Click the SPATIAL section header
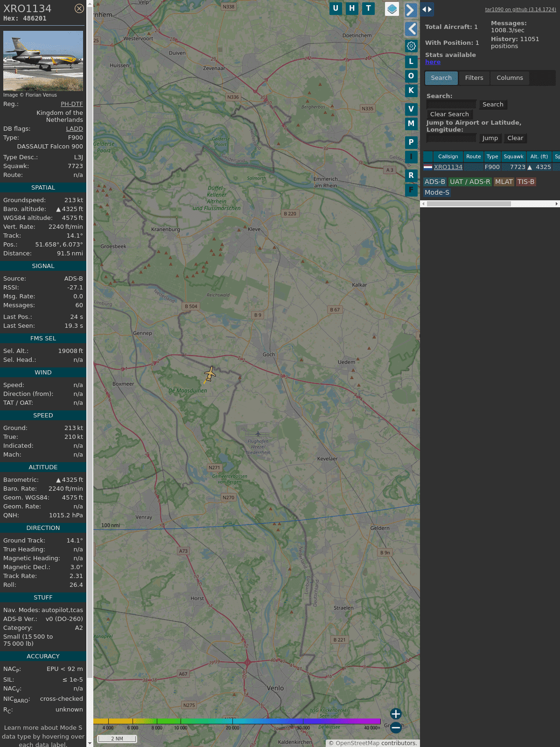Image resolution: width=560 pixels, height=747 pixels. pyautogui.click(x=43, y=188)
